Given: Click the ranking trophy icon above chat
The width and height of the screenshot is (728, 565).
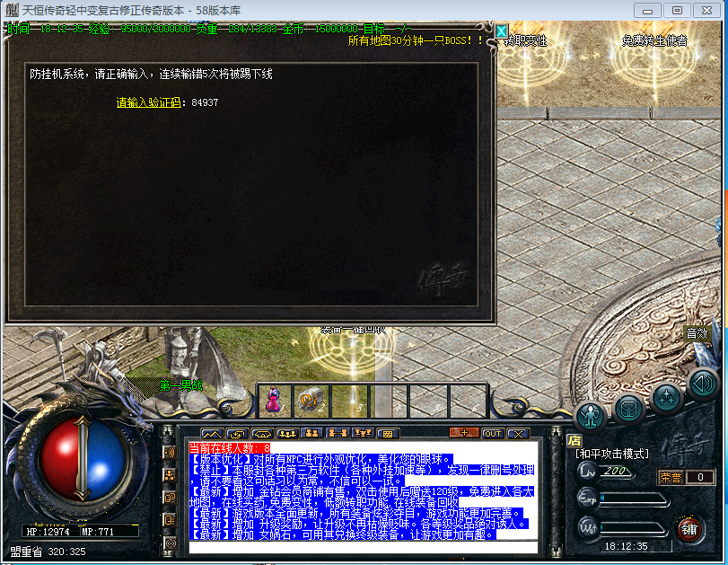Looking at the screenshot, I should click(x=363, y=434).
